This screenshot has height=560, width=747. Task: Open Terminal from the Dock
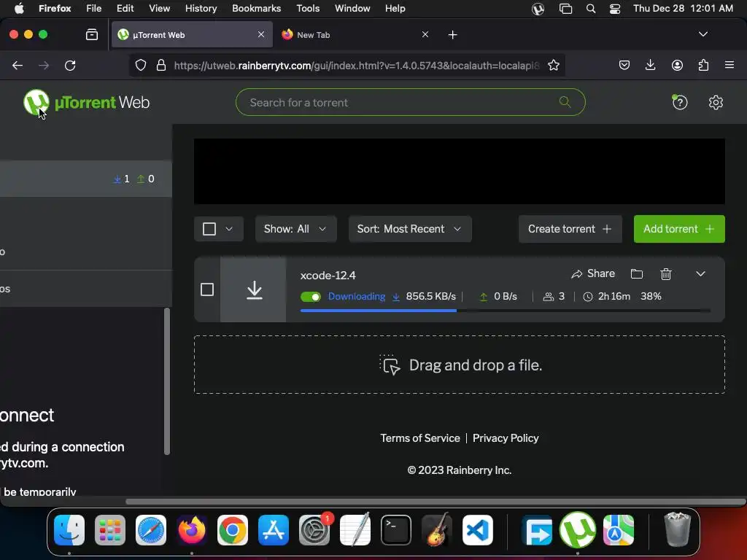click(x=396, y=530)
